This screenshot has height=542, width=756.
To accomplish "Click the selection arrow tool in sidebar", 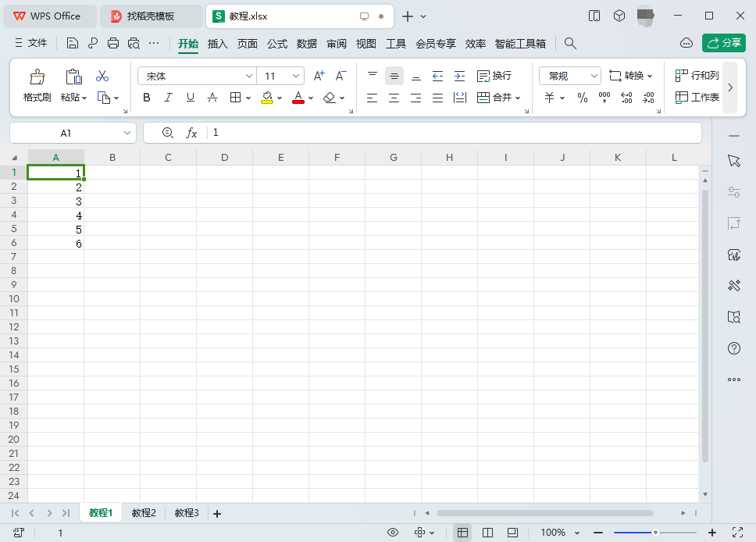I will (734, 161).
